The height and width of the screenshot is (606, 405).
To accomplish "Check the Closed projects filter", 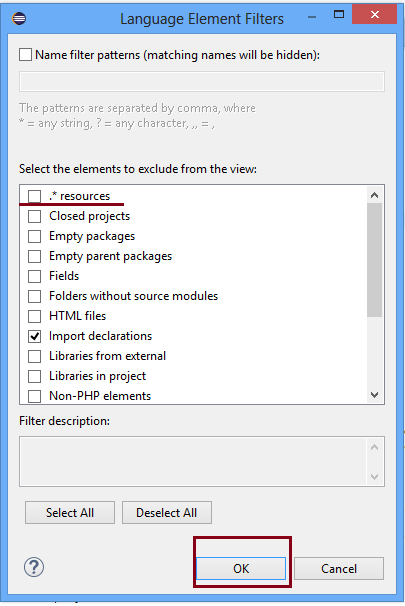I will tap(34, 216).
